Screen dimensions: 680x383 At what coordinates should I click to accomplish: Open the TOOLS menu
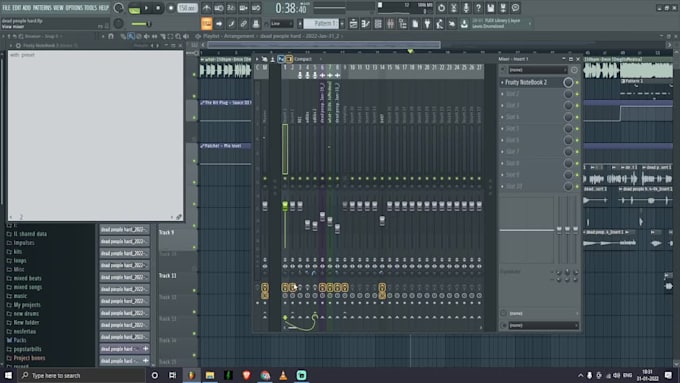[x=91, y=8]
